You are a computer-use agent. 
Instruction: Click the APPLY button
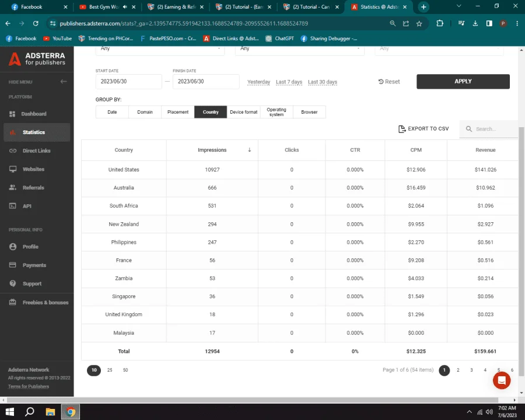[463, 82]
